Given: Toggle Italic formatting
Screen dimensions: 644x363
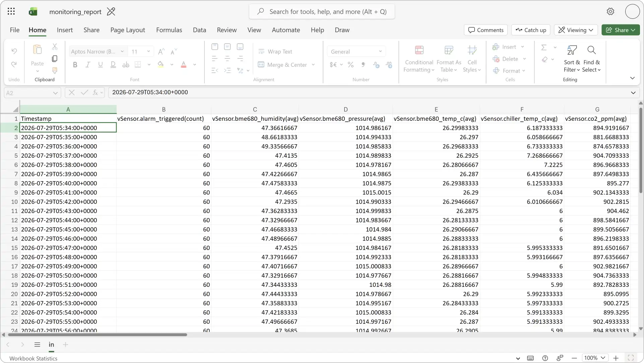Looking at the screenshot, I should click(88, 65).
